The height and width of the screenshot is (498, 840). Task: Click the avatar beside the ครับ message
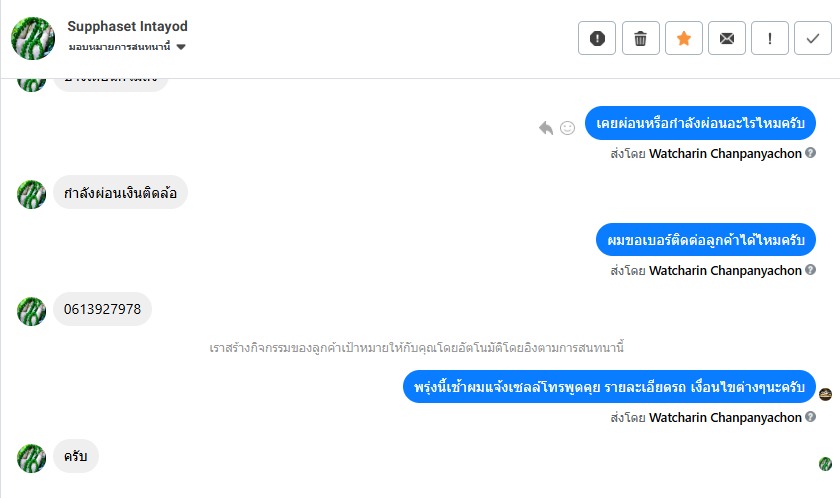[32, 458]
